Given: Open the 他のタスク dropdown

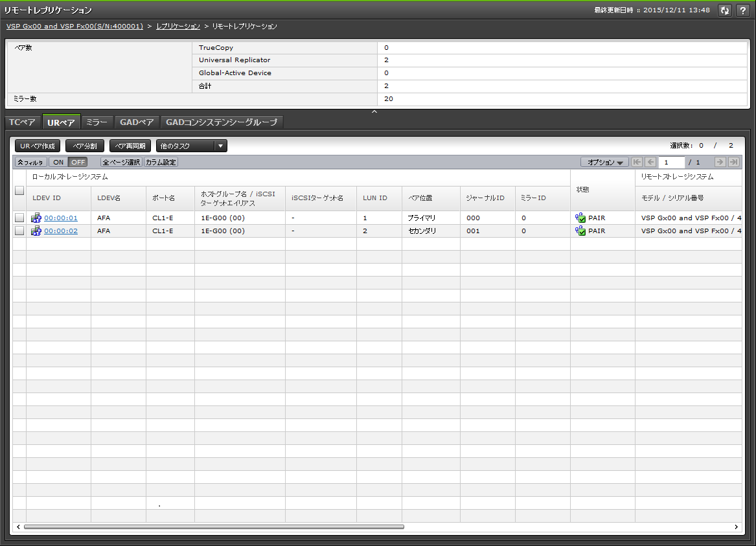Looking at the screenshot, I should click(x=192, y=146).
